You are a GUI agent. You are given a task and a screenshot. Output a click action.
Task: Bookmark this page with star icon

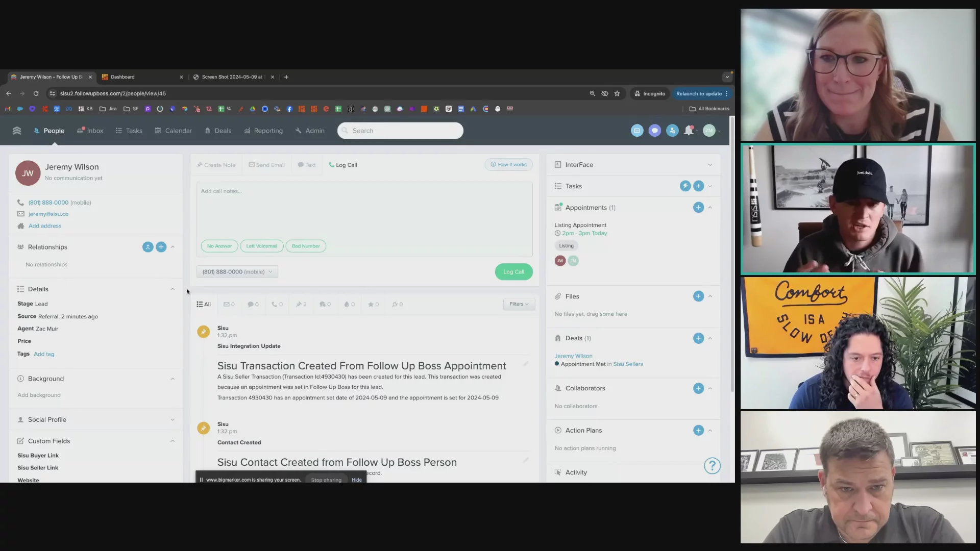[617, 94]
